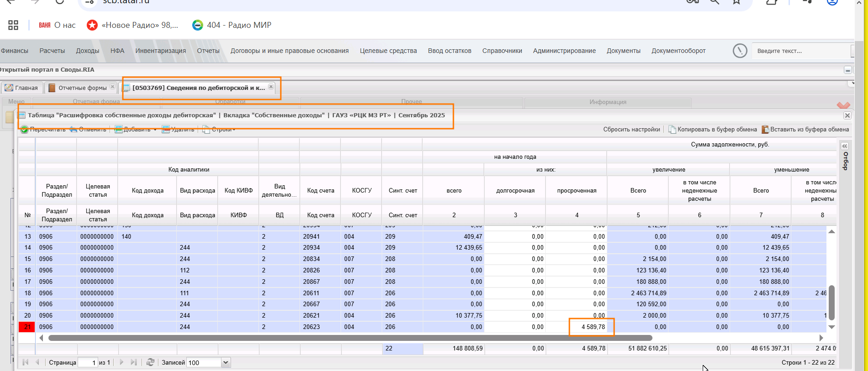
Task: Open the Записей page size combo box
Action: (x=225, y=362)
